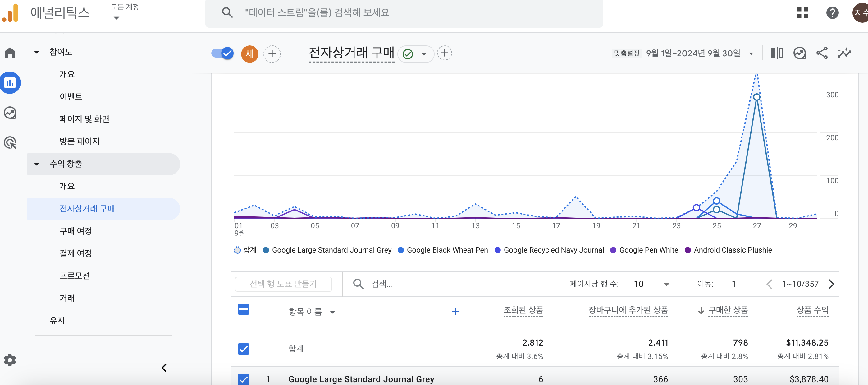Open the Advertising sidebar icon
This screenshot has width=868, height=385.
(10, 143)
